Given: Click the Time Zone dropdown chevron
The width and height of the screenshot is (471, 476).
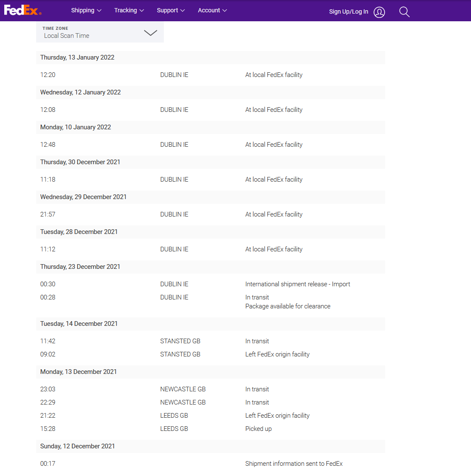Looking at the screenshot, I should pyautogui.click(x=150, y=32).
